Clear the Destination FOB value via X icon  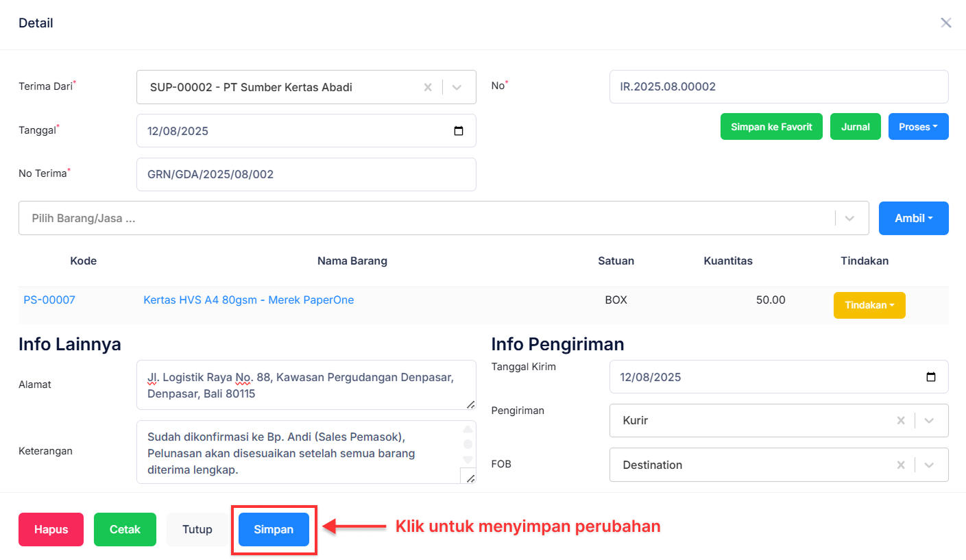coord(901,465)
